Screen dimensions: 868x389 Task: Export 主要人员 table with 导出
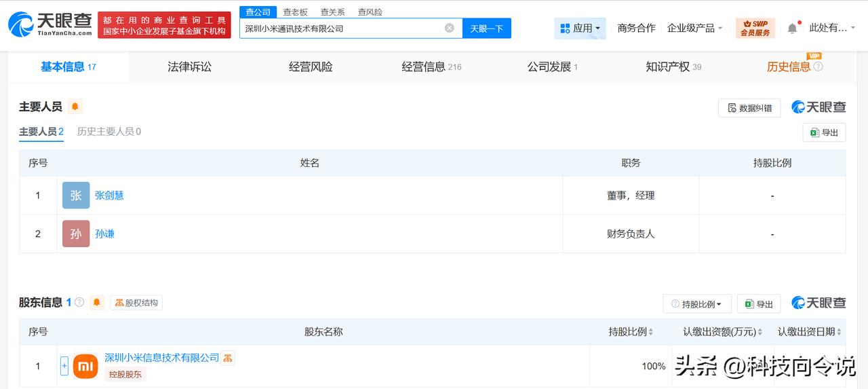click(824, 132)
